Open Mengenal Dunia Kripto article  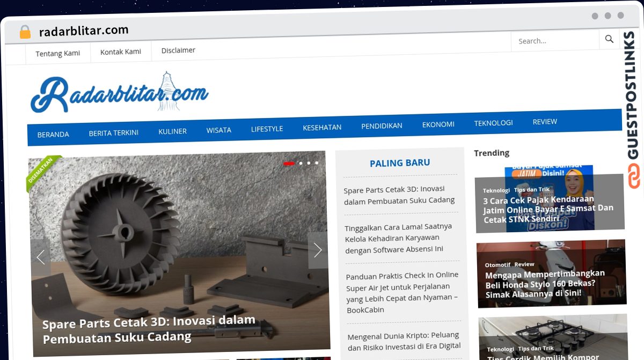[x=404, y=341]
